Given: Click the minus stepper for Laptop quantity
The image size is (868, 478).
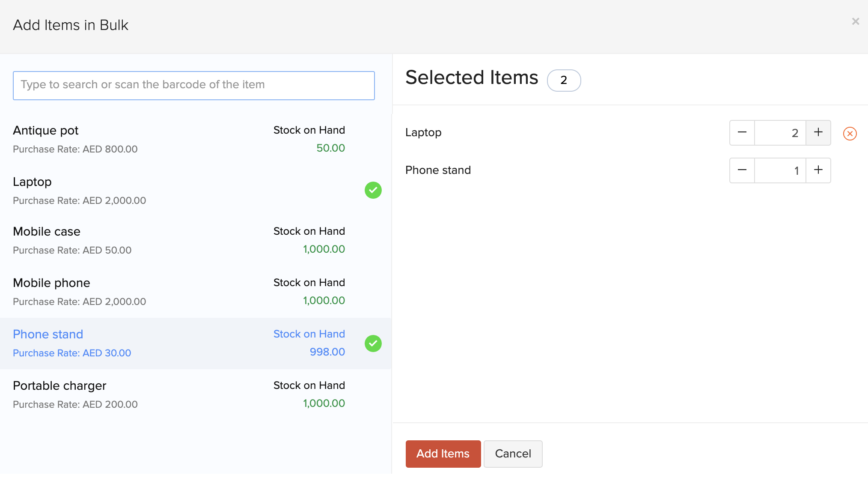Looking at the screenshot, I should click(742, 132).
